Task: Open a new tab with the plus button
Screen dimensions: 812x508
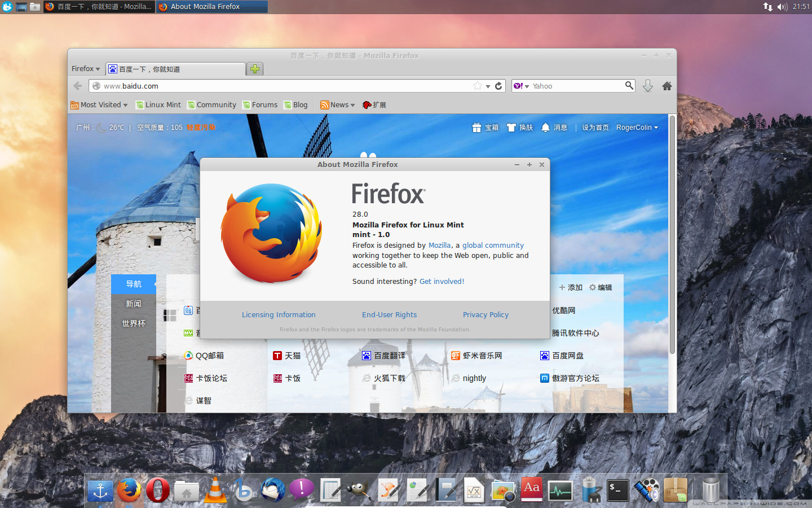Action: pyautogui.click(x=255, y=69)
